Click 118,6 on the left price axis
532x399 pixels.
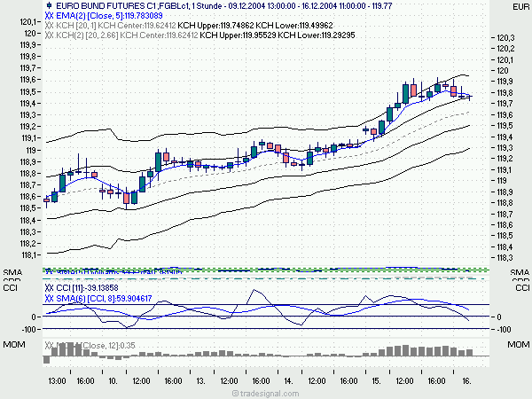(x=28, y=197)
